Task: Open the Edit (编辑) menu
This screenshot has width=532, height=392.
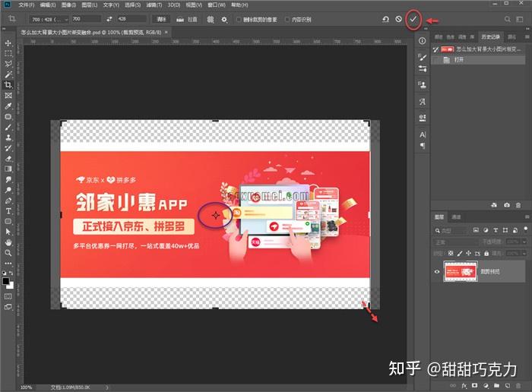Action: pyautogui.click(x=48, y=5)
